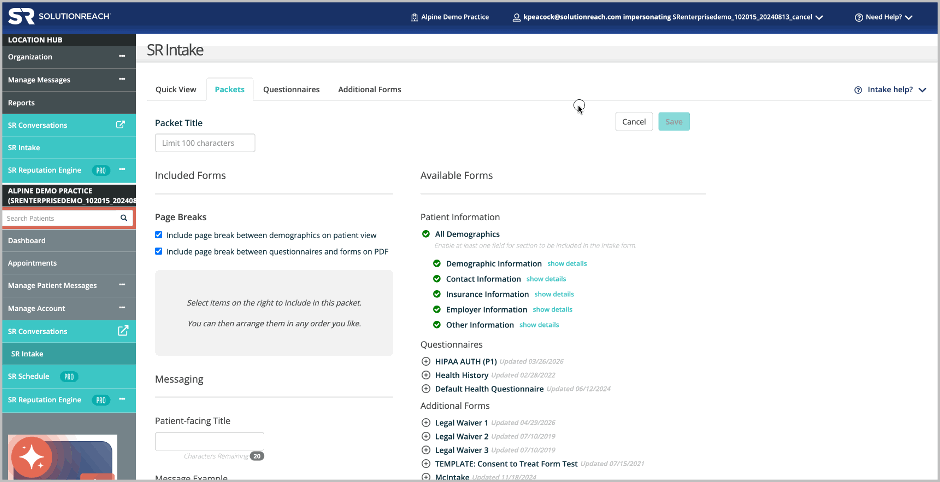The width and height of the screenshot is (940, 482).
Task: Open the Need Help? dropdown
Action: (884, 17)
